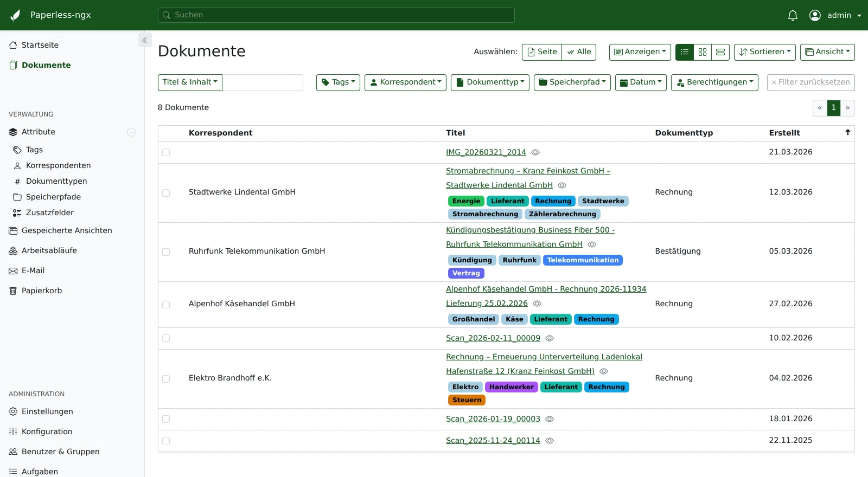Preview Stromabrechnung document via eye icon
Screen dimensions: 868x477
coord(562,185)
